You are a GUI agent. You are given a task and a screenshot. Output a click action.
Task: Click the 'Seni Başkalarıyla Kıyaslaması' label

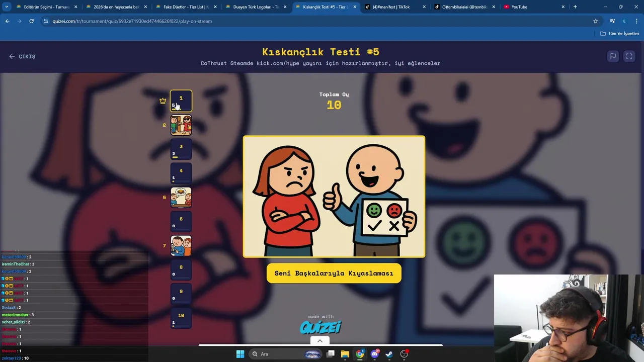click(334, 274)
